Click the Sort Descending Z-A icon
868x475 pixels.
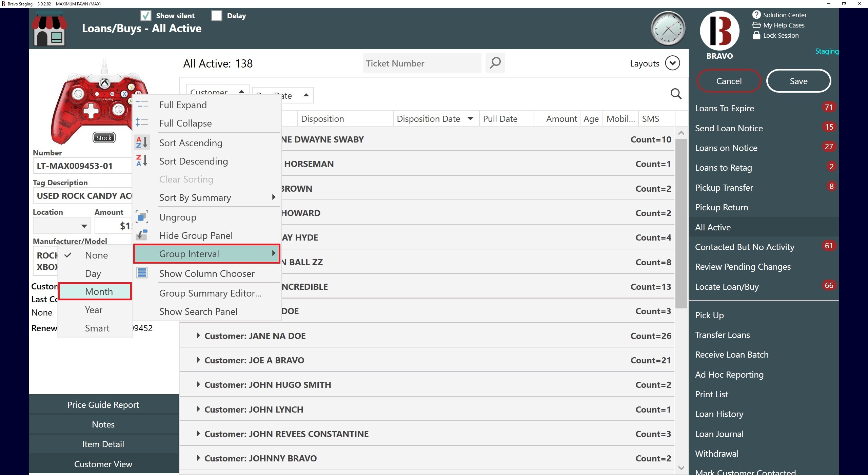click(142, 160)
